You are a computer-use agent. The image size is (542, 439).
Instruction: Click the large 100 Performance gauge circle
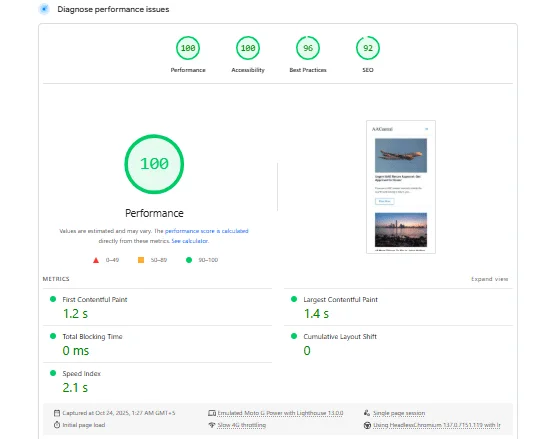tap(154, 164)
